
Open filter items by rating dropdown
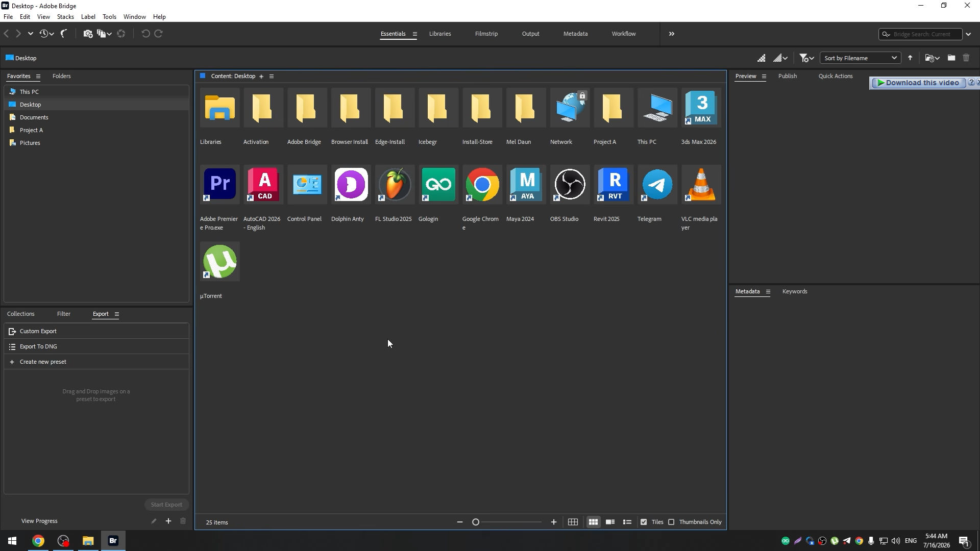(x=806, y=58)
